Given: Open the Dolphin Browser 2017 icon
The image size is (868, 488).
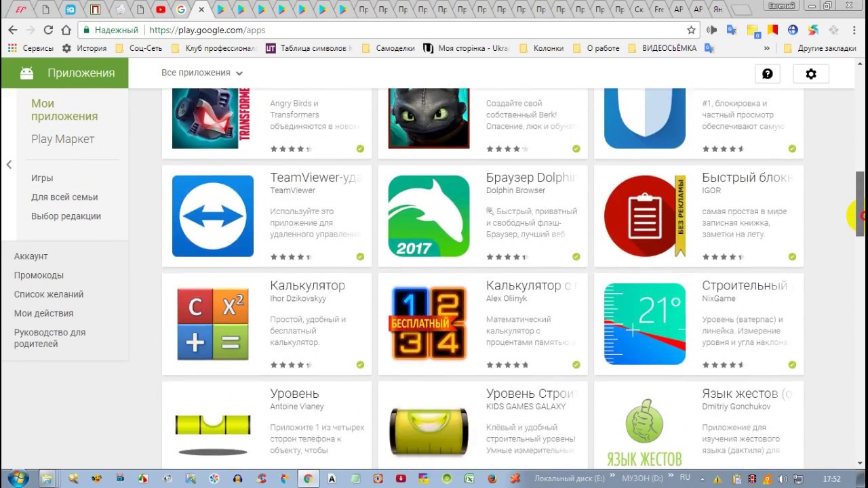Looking at the screenshot, I should click(x=429, y=216).
